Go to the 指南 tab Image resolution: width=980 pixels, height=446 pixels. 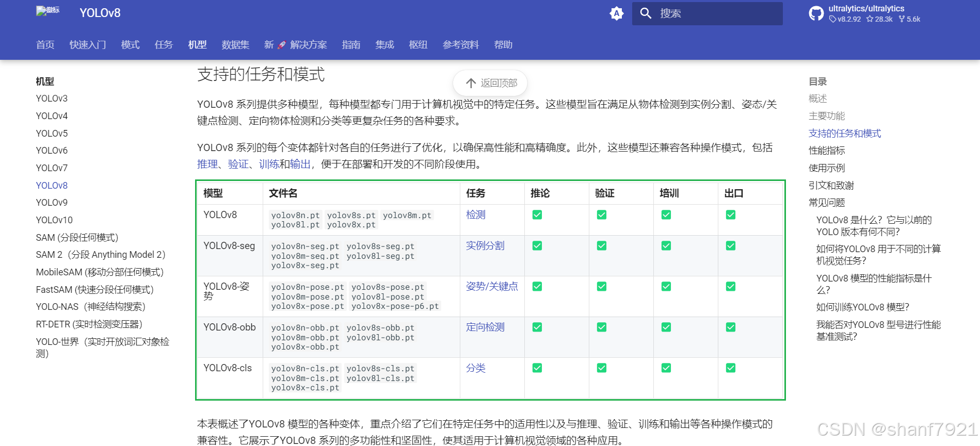[351, 45]
